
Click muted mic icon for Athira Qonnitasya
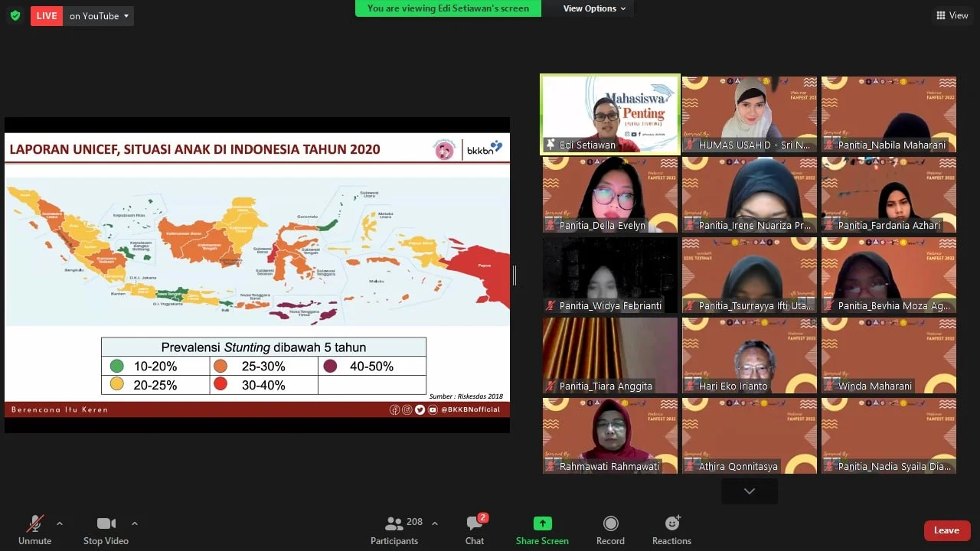click(690, 466)
